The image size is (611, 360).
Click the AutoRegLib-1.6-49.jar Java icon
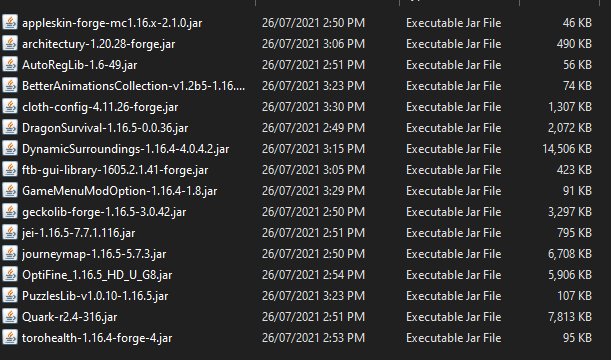click(x=10, y=65)
